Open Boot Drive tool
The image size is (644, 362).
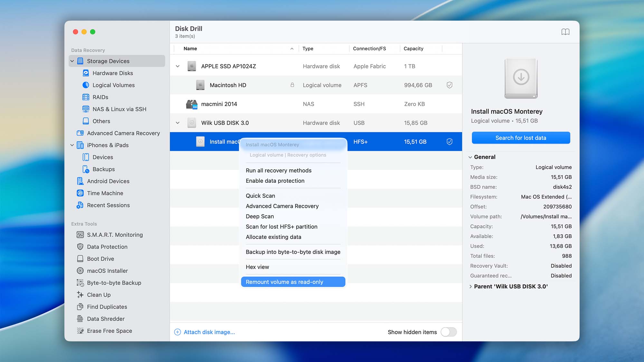[100, 259]
